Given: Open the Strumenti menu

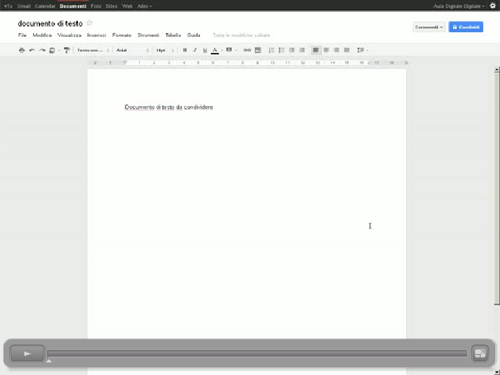Looking at the screenshot, I should click(148, 35).
